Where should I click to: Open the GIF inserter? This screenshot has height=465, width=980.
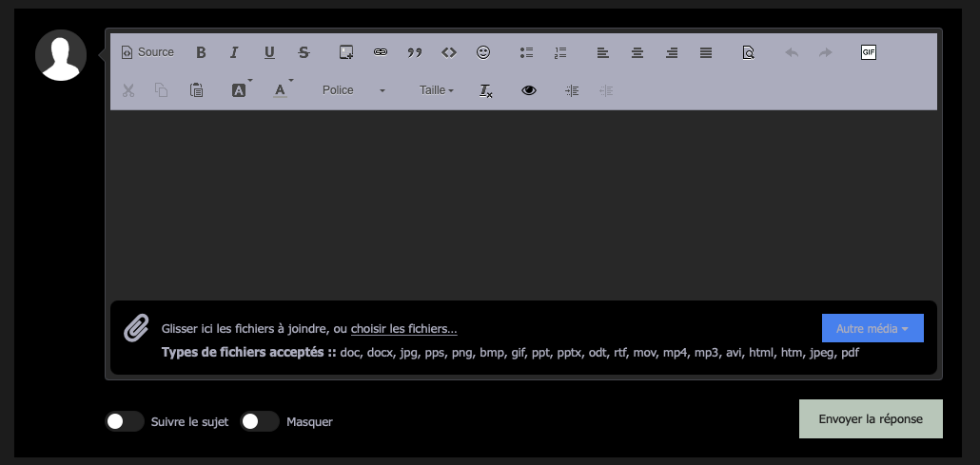[868, 53]
